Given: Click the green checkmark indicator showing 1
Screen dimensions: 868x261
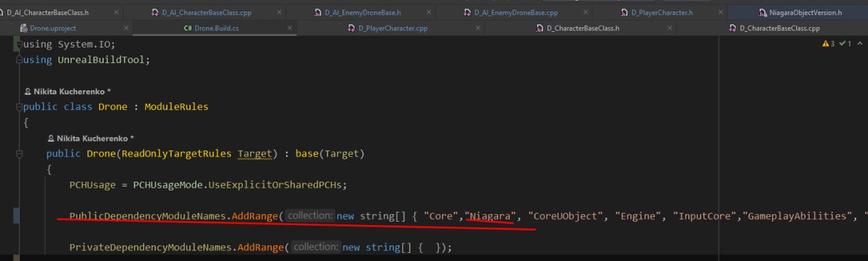Looking at the screenshot, I should click(x=845, y=43).
